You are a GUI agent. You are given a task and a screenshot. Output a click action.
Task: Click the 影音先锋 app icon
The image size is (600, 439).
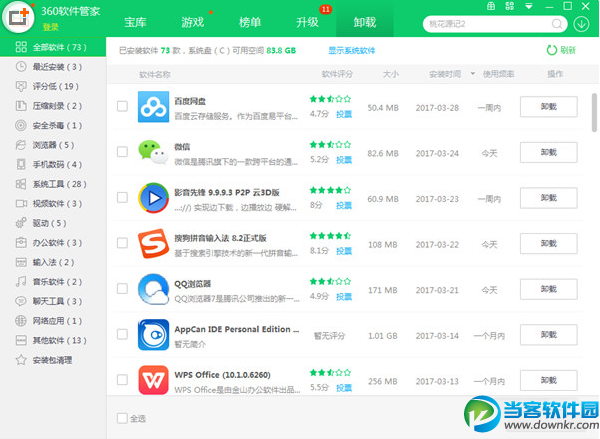[153, 198]
